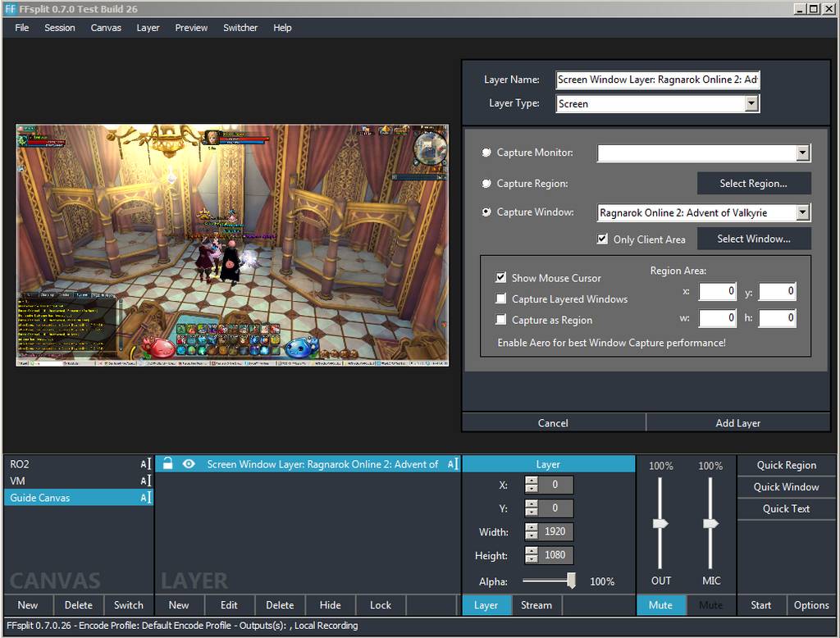This screenshot has height=638, width=840.
Task: Click the Region Area y input field
Action: (777, 291)
